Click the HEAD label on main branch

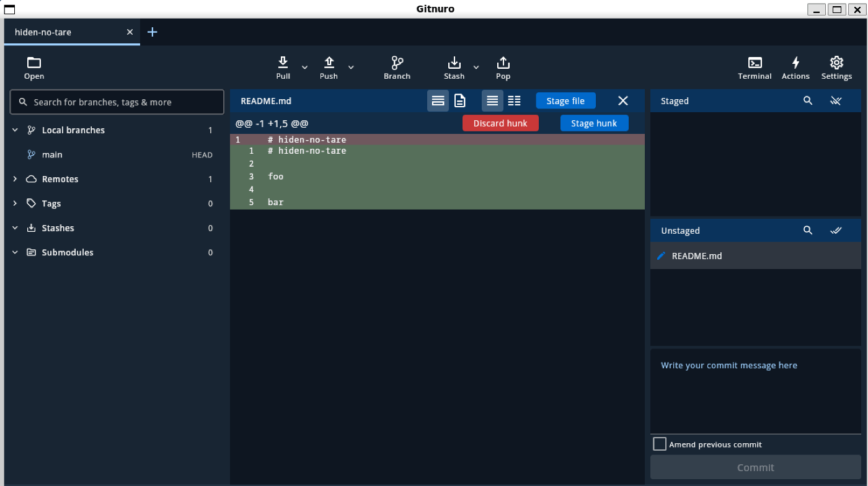click(x=202, y=155)
